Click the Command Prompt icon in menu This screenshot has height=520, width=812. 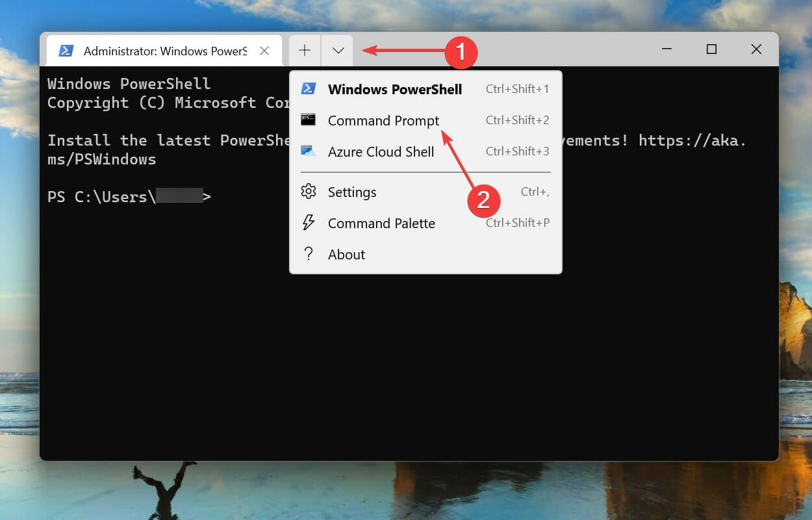(x=308, y=120)
